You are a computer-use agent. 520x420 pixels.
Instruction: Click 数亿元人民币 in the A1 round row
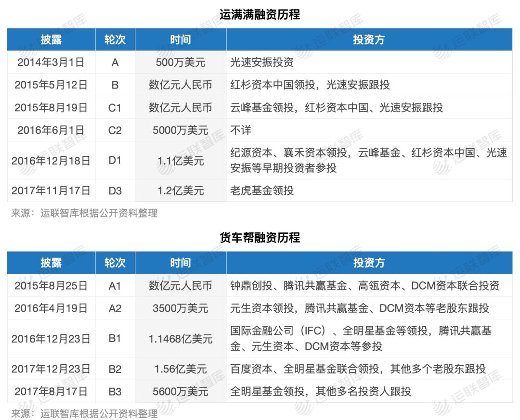pos(181,286)
